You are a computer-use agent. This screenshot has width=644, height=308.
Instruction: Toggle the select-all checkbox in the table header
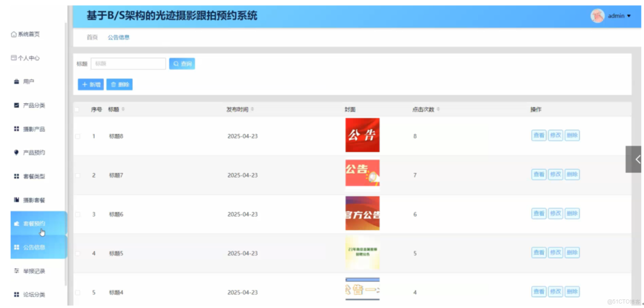click(77, 109)
